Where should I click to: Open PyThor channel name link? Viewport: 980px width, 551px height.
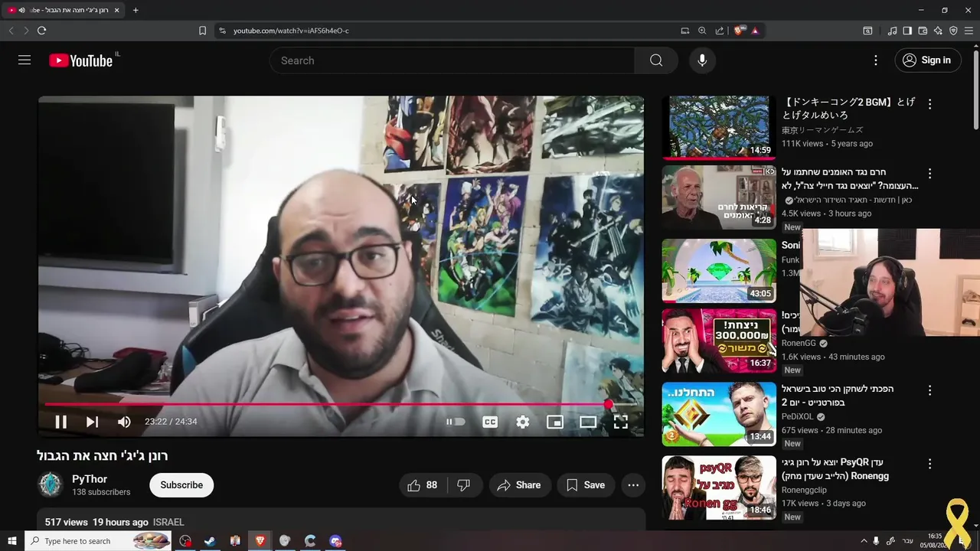click(90, 479)
